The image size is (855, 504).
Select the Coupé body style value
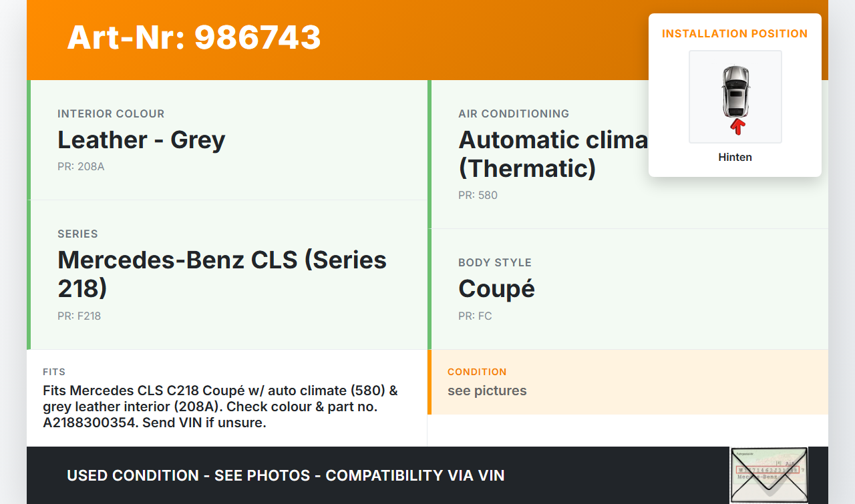(496, 288)
